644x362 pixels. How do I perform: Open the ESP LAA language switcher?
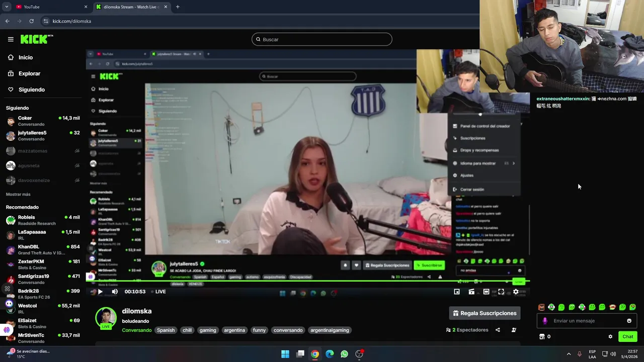(592, 354)
